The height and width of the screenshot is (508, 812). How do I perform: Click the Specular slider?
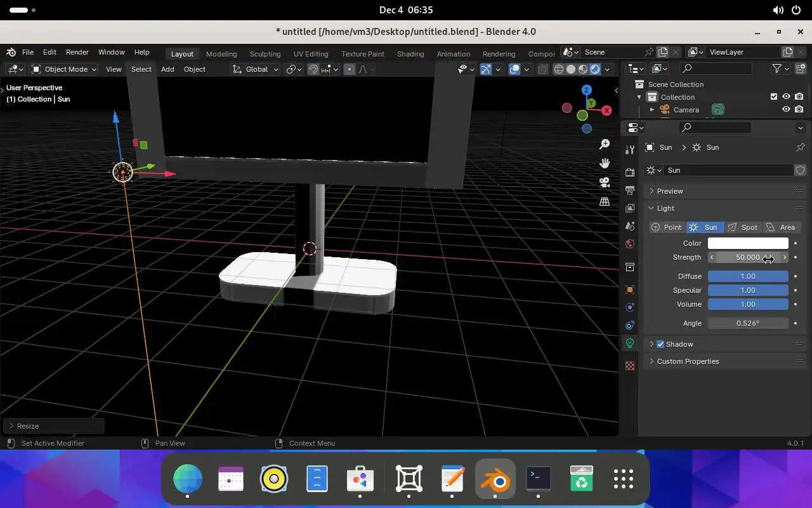coord(748,290)
